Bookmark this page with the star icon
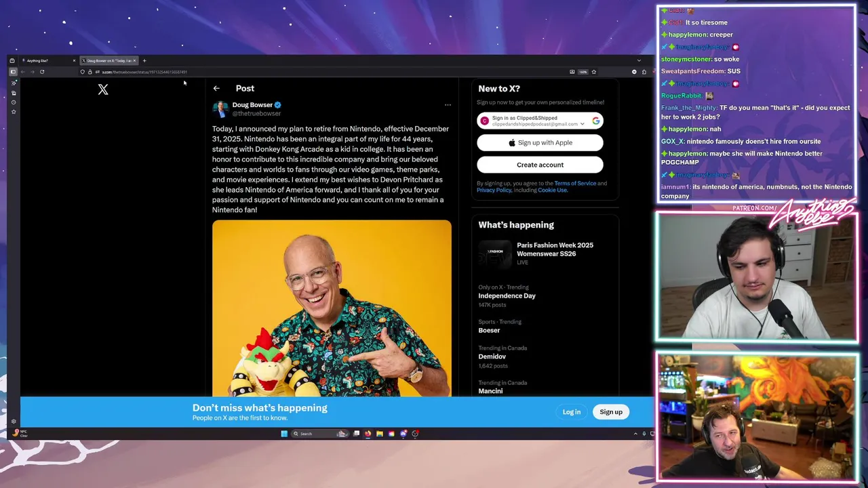The width and height of the screenshot is (868, 488). (594, 72)
